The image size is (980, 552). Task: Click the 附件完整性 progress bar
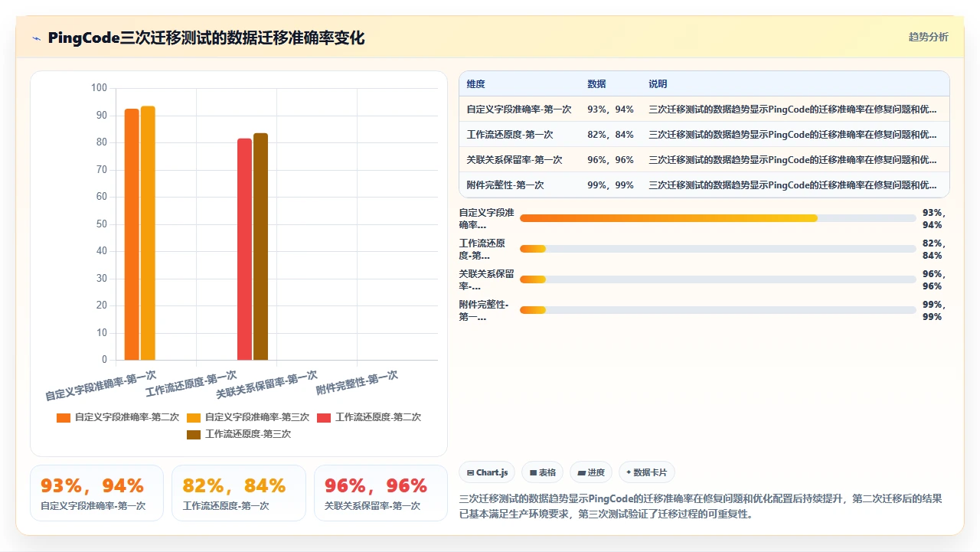pos(717,310)
